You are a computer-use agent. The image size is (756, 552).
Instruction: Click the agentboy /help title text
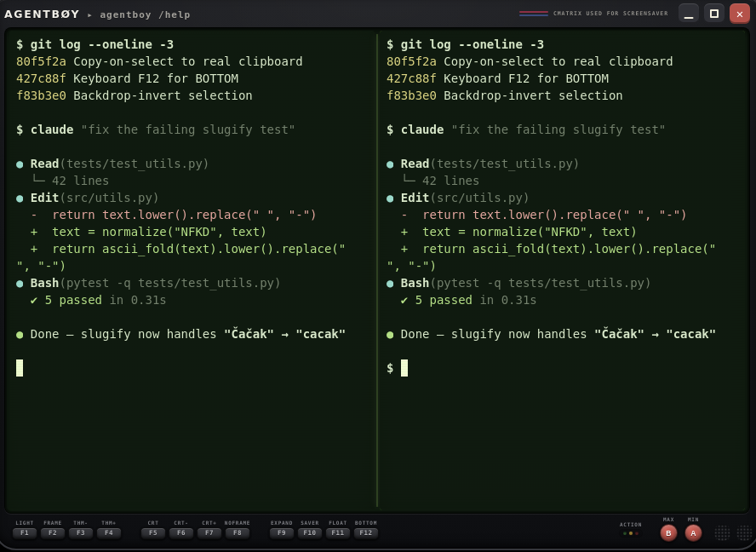click(x=145, y=14)
